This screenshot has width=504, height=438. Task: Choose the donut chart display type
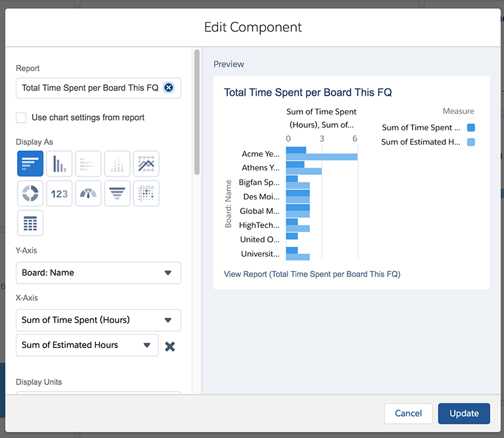click(x=30, y=193)
